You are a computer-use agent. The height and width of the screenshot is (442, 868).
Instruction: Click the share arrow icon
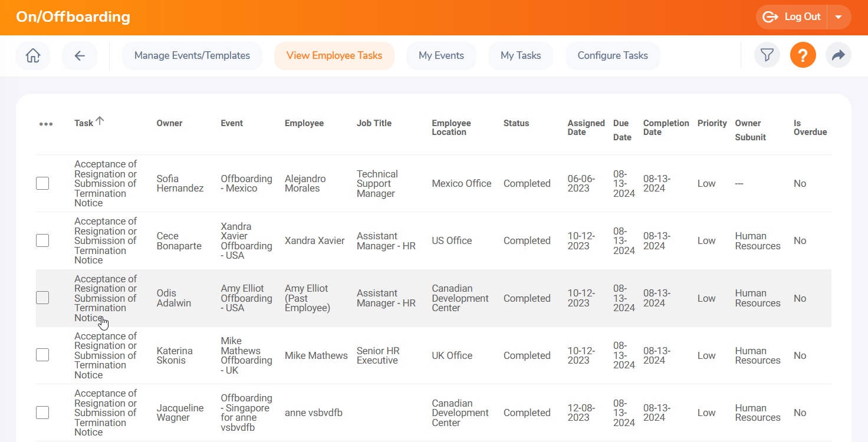pyautogui.click(x=838, y=55)
